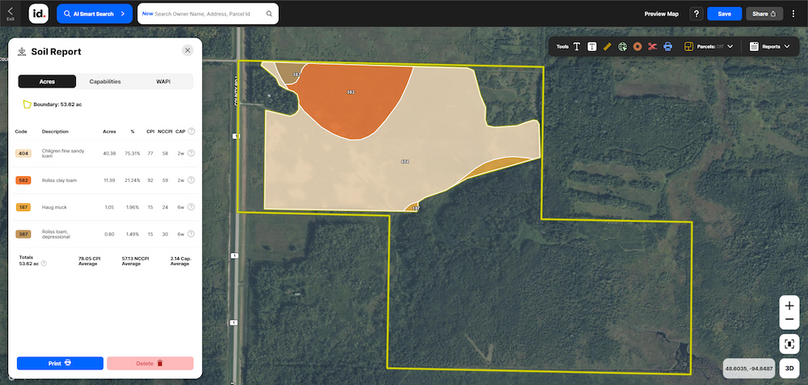The image size is (808, 385).
Task: Select the Text tool in Tools bar
Action: [x=577, y=46]
